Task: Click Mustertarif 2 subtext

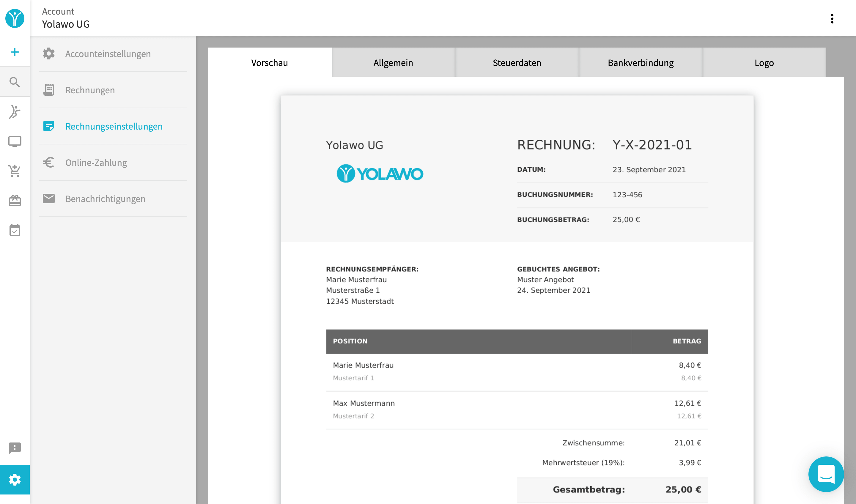Action: tap(353, 416)
